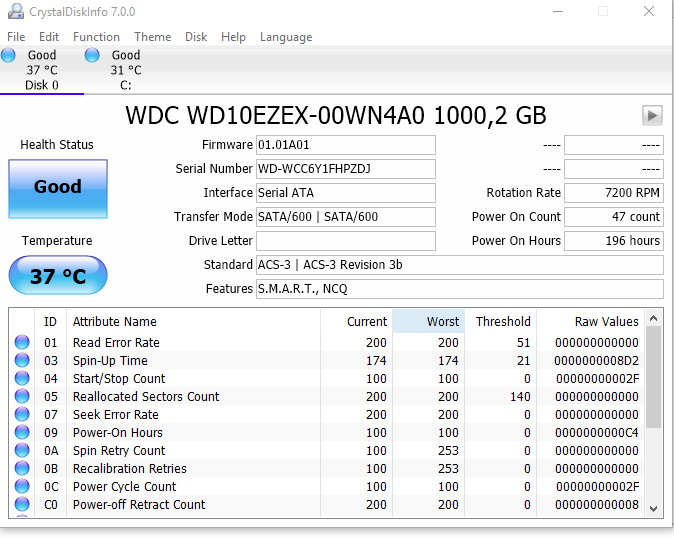Open the Function menu
674x538 pixels.
[x=96, y=37]
